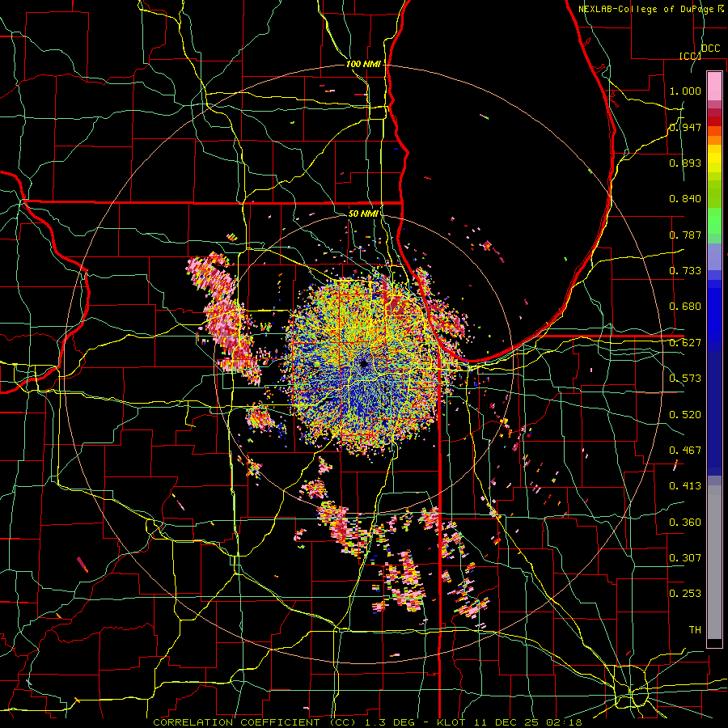Click the 0.253 scale value
728x728 pixels.
[685, 594]
